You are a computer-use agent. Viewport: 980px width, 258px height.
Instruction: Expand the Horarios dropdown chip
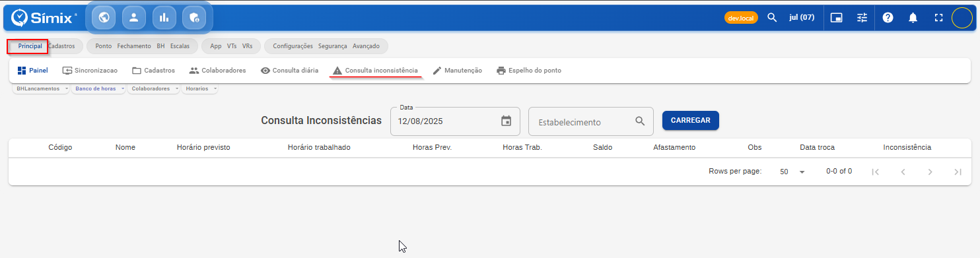pyautogui.click(x=200, y=88)
